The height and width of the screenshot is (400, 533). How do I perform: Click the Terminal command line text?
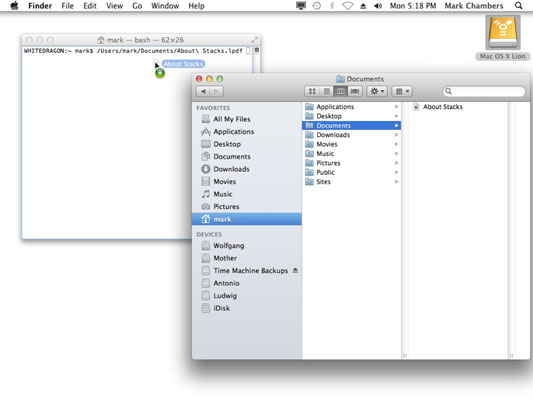click(x=133, y=51)
